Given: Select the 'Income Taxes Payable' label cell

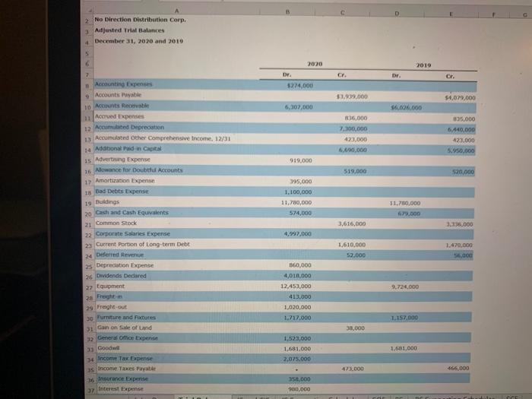Looking at the screenshot, I should point(127,368).
